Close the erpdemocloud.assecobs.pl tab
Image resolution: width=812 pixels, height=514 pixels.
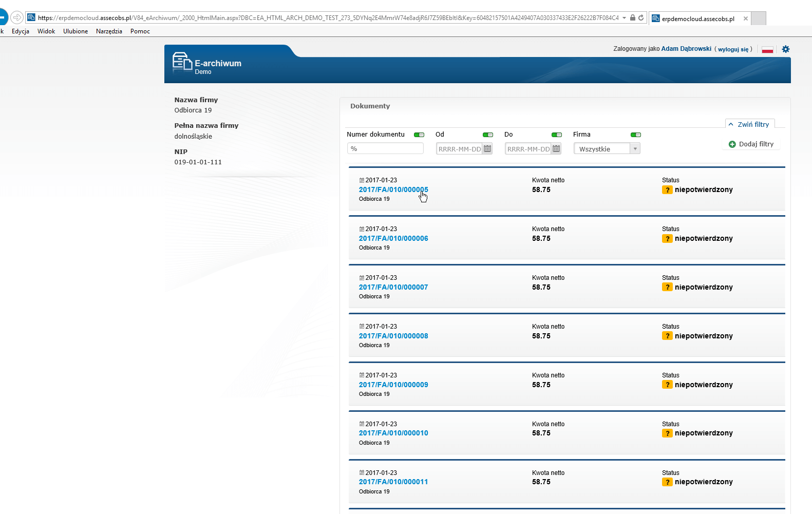746,18
